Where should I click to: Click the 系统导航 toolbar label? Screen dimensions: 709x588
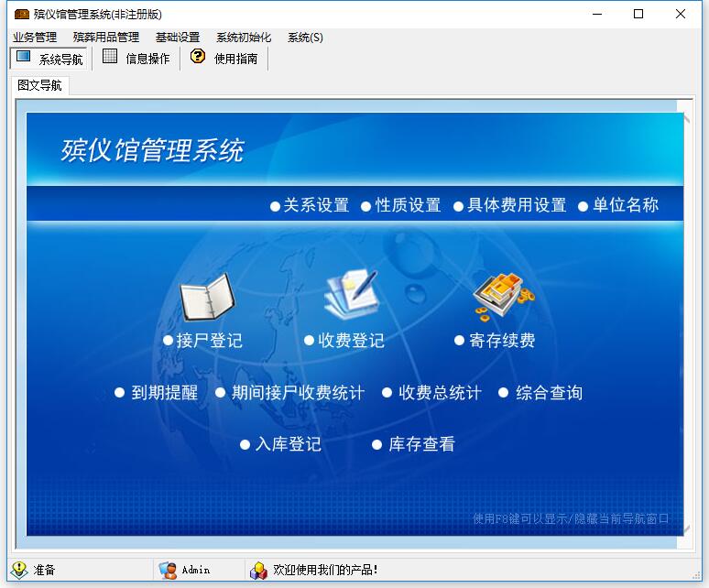(x=60, y=60)
